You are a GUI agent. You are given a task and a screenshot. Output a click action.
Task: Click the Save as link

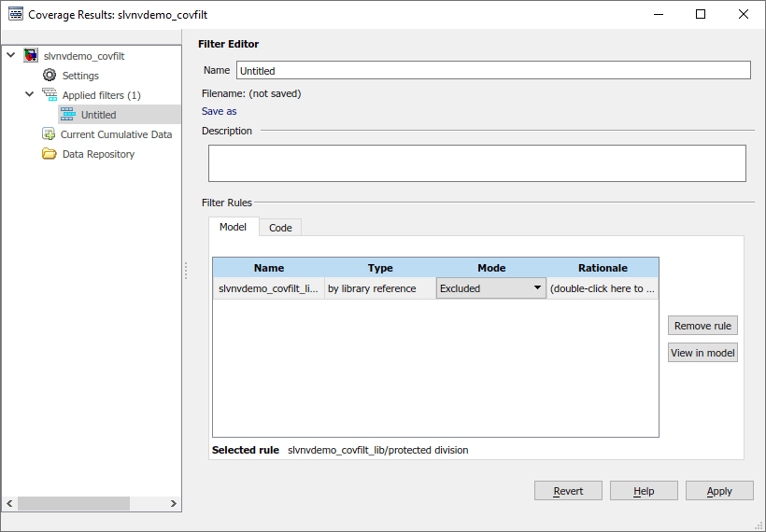coord(219,111)
